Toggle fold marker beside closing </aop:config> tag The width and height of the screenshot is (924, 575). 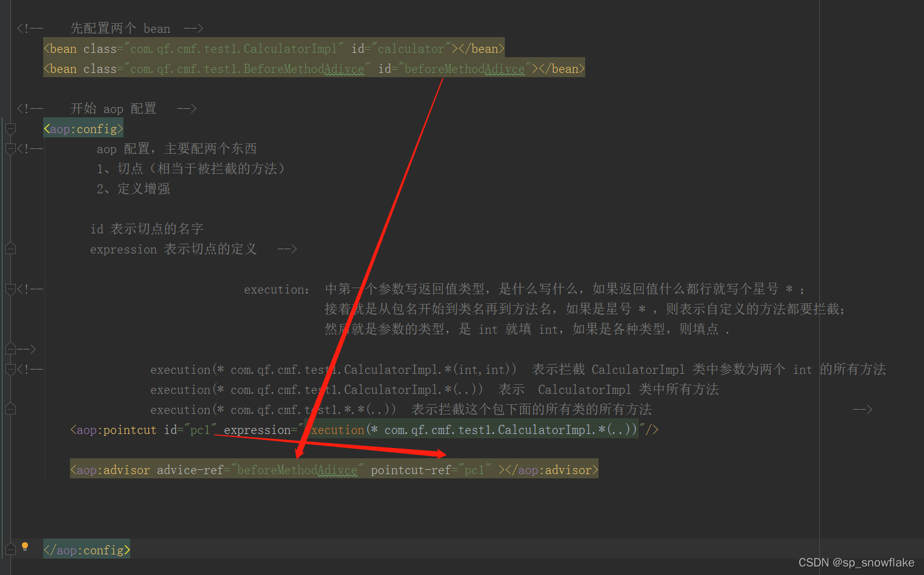coord(10,550)
